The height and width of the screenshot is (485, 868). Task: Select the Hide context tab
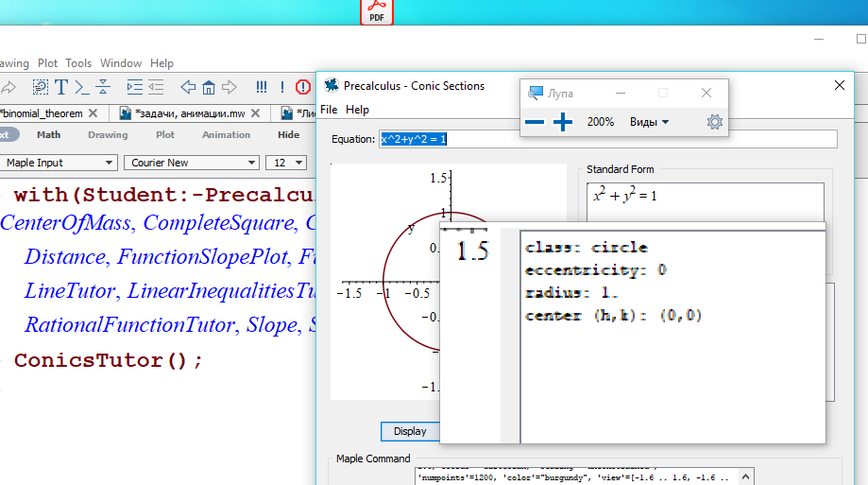288,134
